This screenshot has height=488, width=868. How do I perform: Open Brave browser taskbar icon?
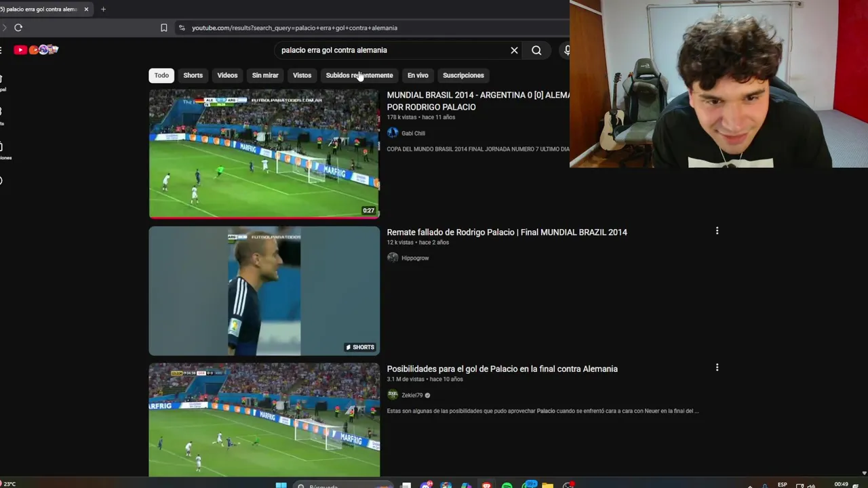[486, 485]
